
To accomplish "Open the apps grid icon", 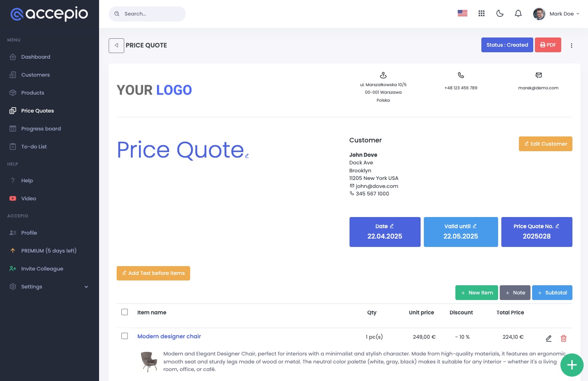I will [x=481, y=14].
